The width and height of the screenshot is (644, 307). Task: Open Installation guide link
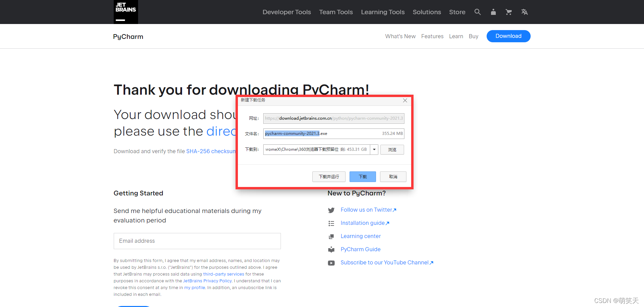click(x=365, y=223)
